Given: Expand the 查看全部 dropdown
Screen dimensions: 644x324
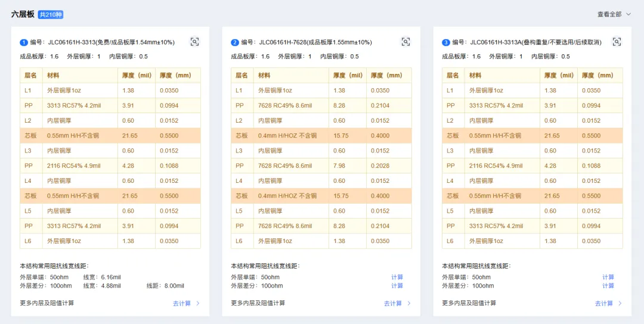Looking at the screenshot, I should pos(614,14).
